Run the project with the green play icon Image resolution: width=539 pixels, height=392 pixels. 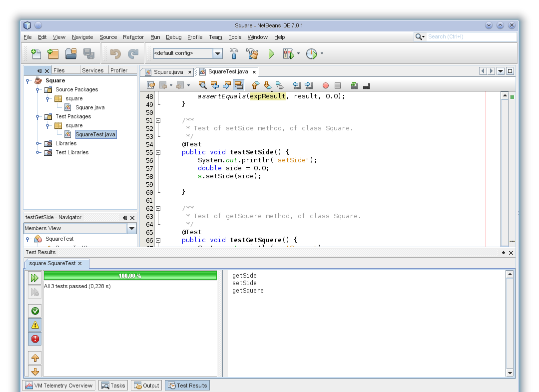pyautogui.click(x=271, y=53)
